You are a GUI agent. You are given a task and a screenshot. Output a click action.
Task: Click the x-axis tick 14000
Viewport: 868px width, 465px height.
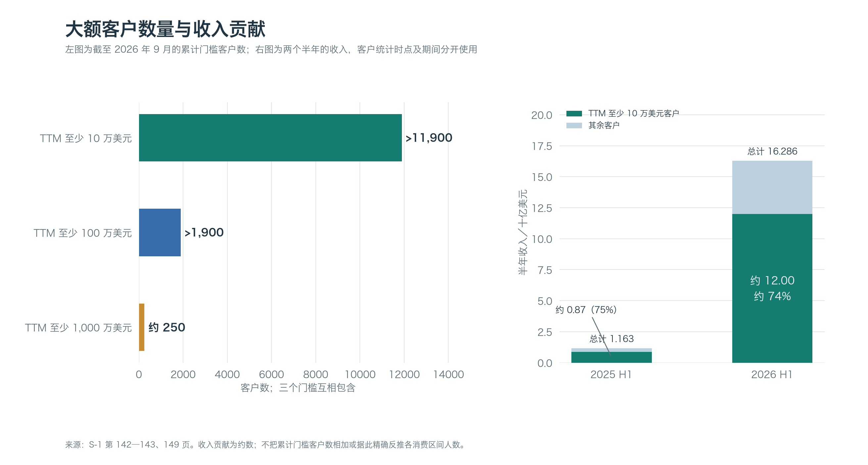tap(448, 374)
